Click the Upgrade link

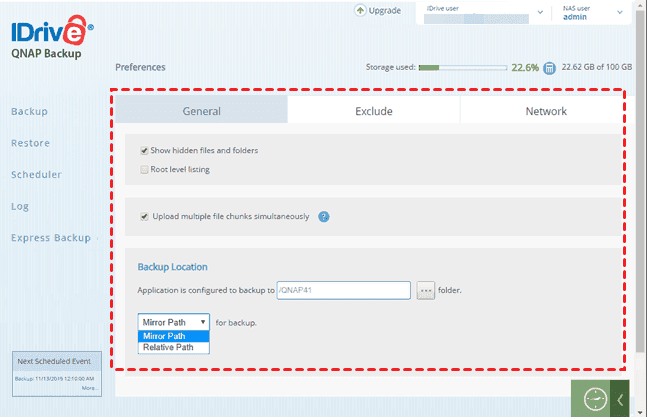click(385, 11)
